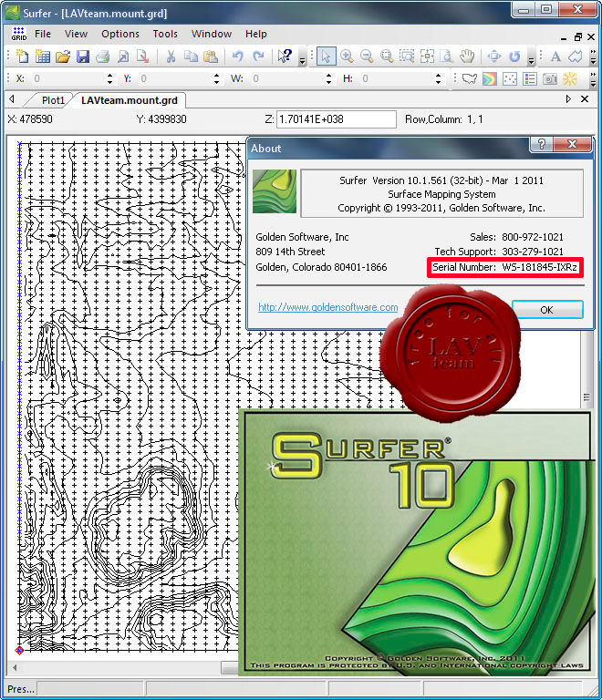Click the X position spinner arrows
The height and width of the screenshot is (700, 602).
click(109, 79)
